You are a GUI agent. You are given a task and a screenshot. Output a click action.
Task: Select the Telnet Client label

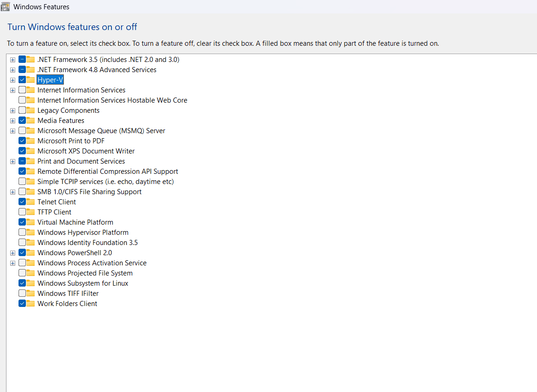click(x=56, y=202)
